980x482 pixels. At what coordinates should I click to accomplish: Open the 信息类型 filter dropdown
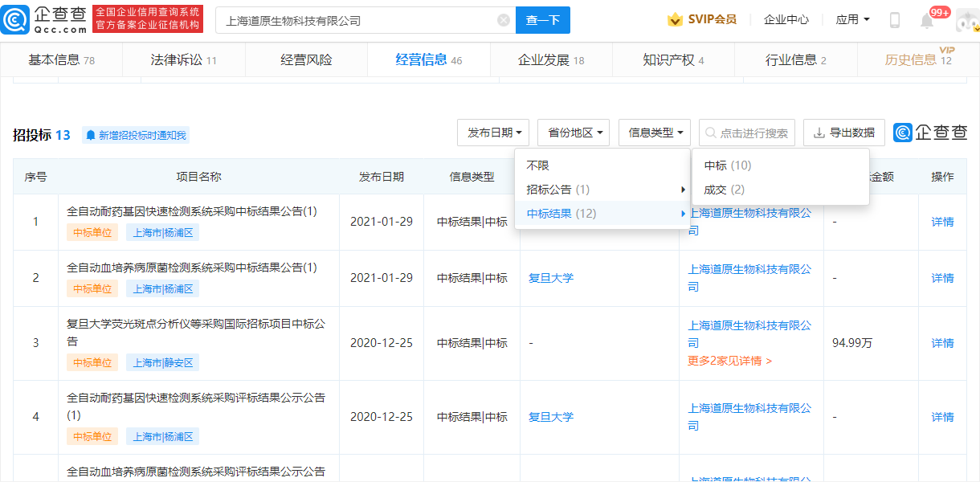coord(655,133)
